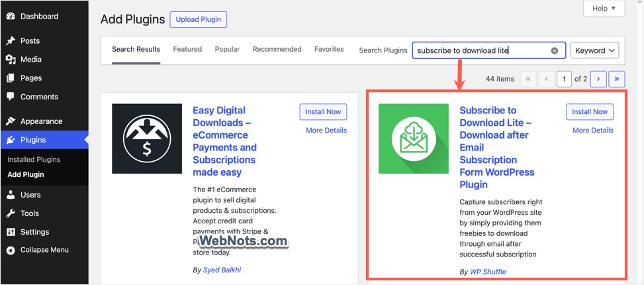Click the 44 items count text
Image resolution: width=644 pixels, height=285 pixels.
tap(500, 79)
